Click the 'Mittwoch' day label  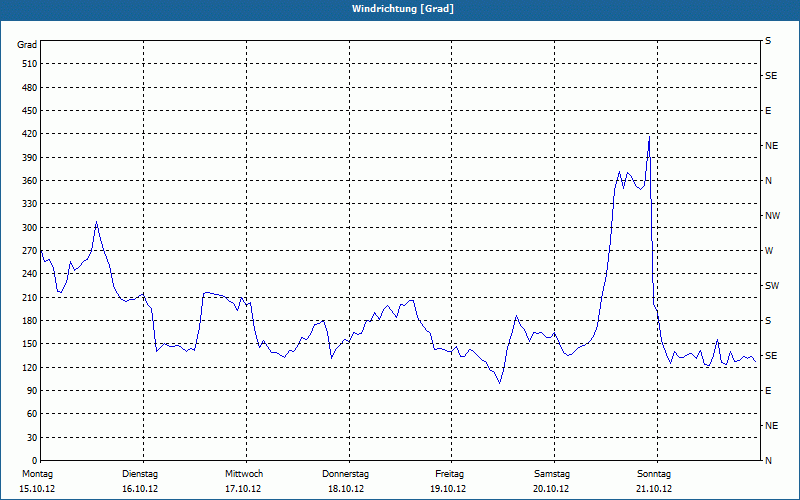point(244,474)
